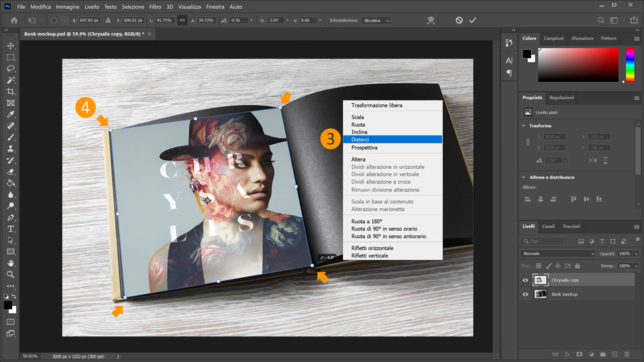Toggle the width-height link in options bar

click(182, 20)
